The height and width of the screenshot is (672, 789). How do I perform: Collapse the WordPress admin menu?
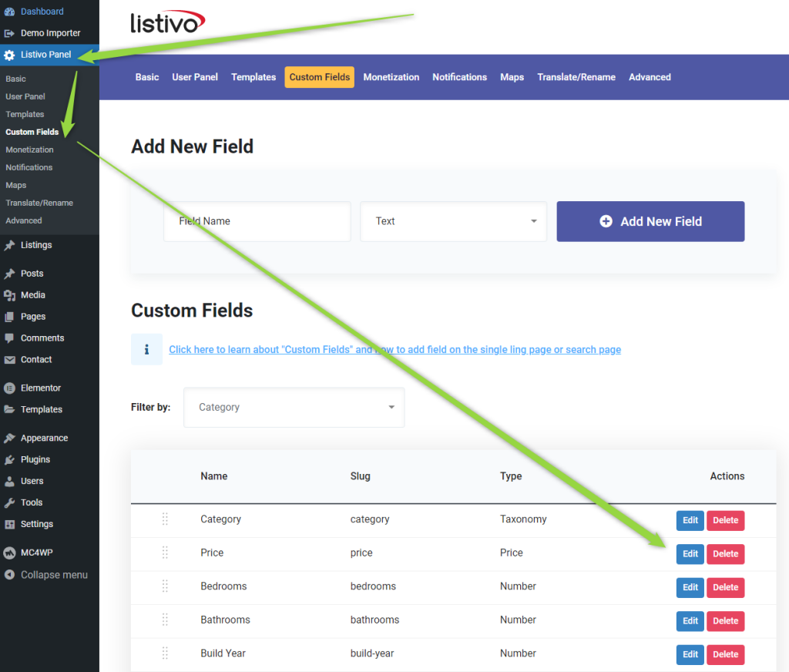pos(8,574)
